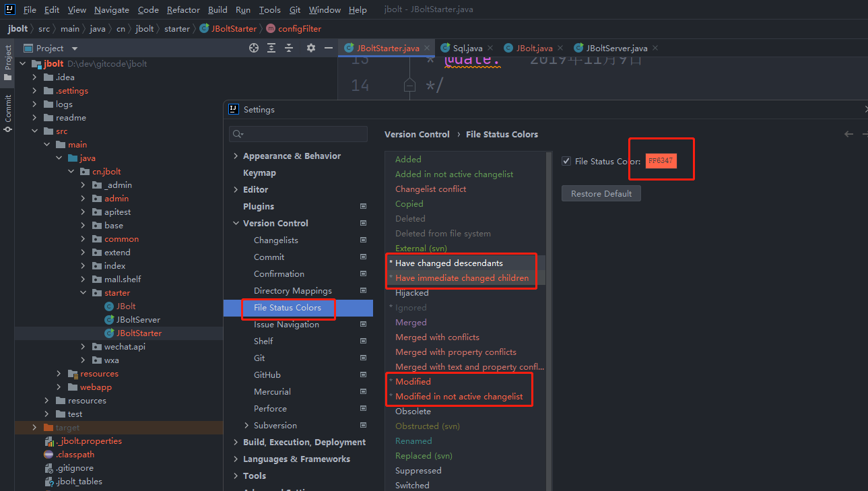This screenshot has width=868, height=491.
Task: Click the Collapse All icon in Project panel
Action: click(x=289, y=48)
